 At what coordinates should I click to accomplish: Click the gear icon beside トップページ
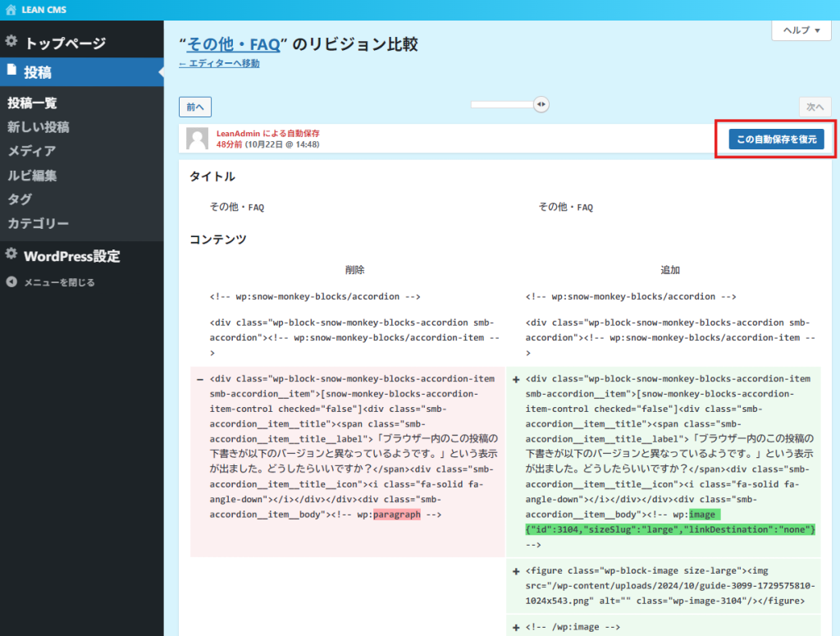pyautogui.click(x=11, y=42)
